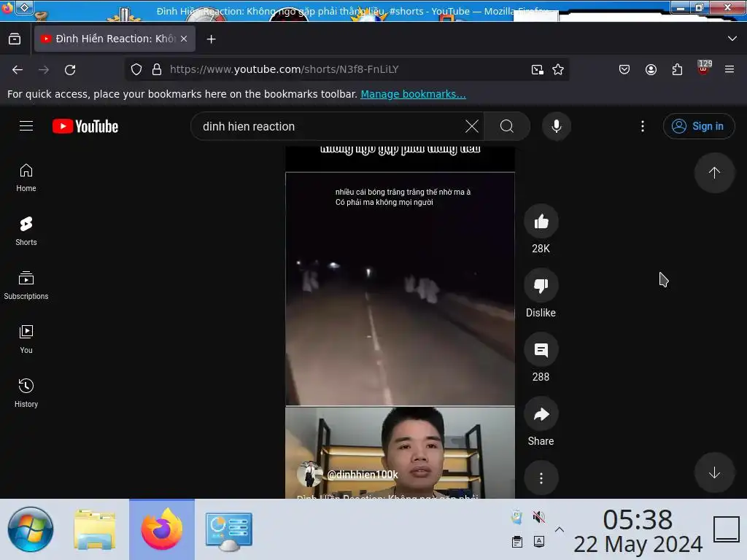The image size is (747, 560).
Task: Open the Extensions puzzle icon
Action: (x=677, y=69)
